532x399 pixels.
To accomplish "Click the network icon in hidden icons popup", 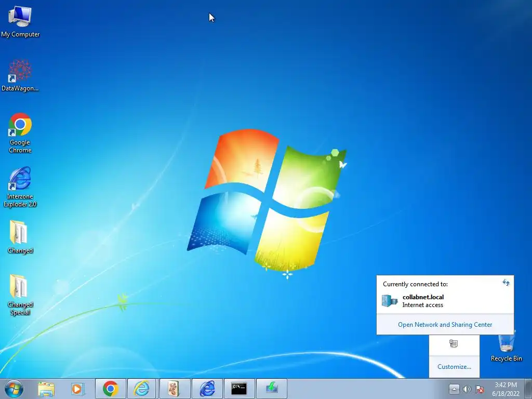I will pos(454,344).
